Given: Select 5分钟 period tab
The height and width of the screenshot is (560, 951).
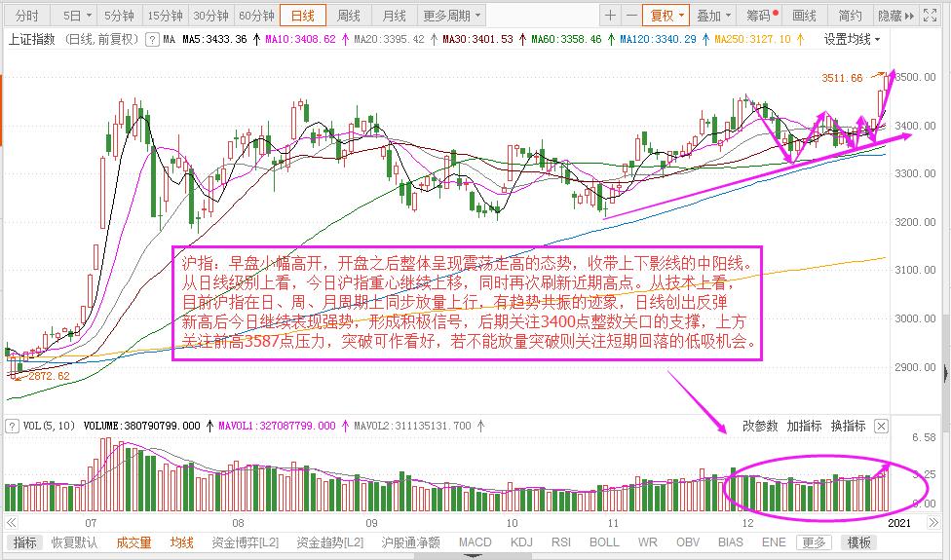Looking at the screenshot, I should point(119,16).
